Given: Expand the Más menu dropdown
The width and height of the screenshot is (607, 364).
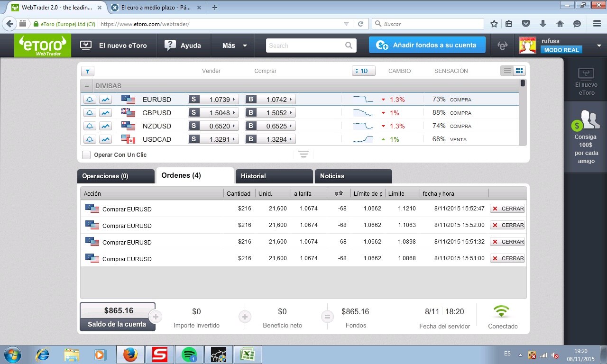Looking at the screenshot, I should click(x=235, y=45).
